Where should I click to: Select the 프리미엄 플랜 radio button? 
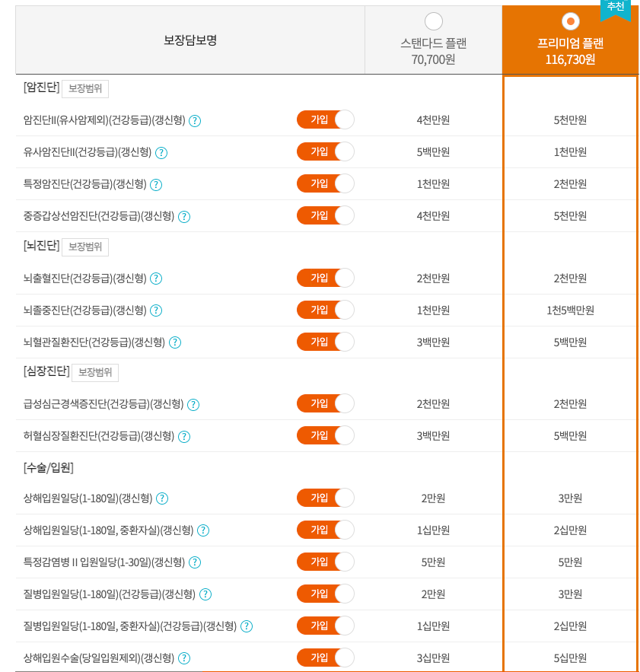pos(570,22)
